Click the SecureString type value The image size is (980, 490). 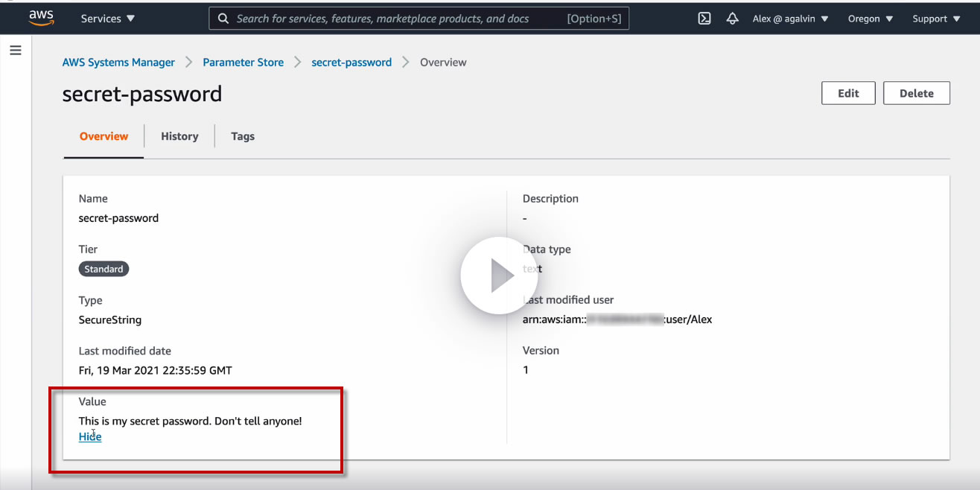tap(110, 319)
